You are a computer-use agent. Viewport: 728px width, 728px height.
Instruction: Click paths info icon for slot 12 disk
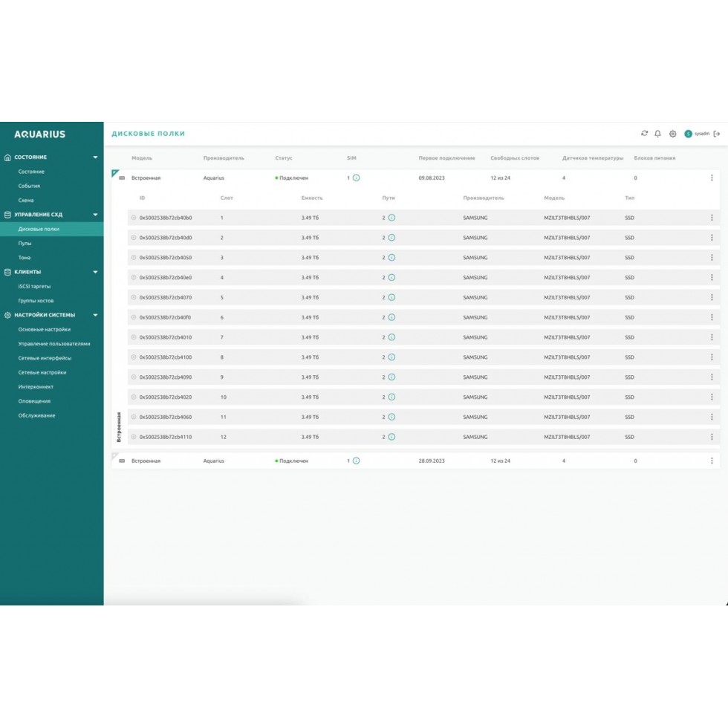click(391, 437)
